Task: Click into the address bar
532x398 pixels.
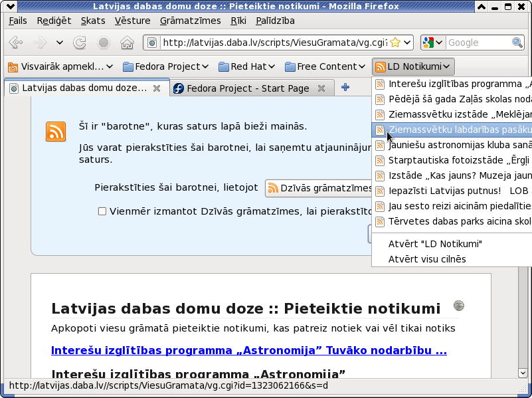Action: (x=274, y=43)
